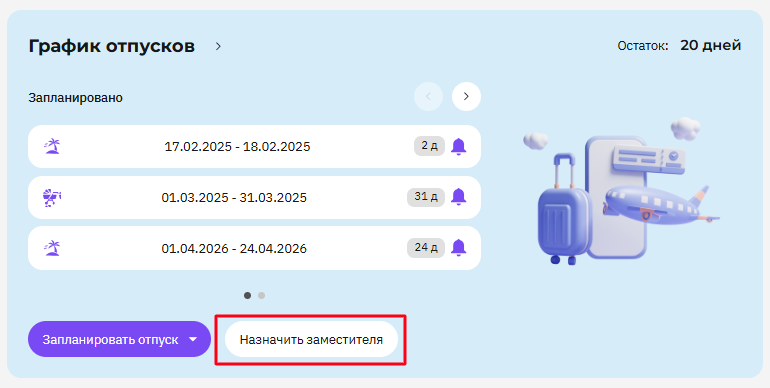The height and width of the screenshot is (388, 770).
Task: Click bell icon for 17.02.2025 vacation
Action: pyautogui.click(x=458, y=146)
